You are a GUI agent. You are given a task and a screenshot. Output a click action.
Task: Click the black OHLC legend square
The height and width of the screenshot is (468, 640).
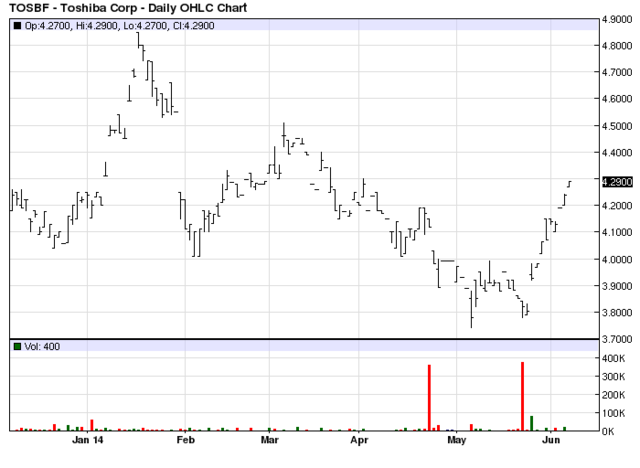click(x=17, y=26)
